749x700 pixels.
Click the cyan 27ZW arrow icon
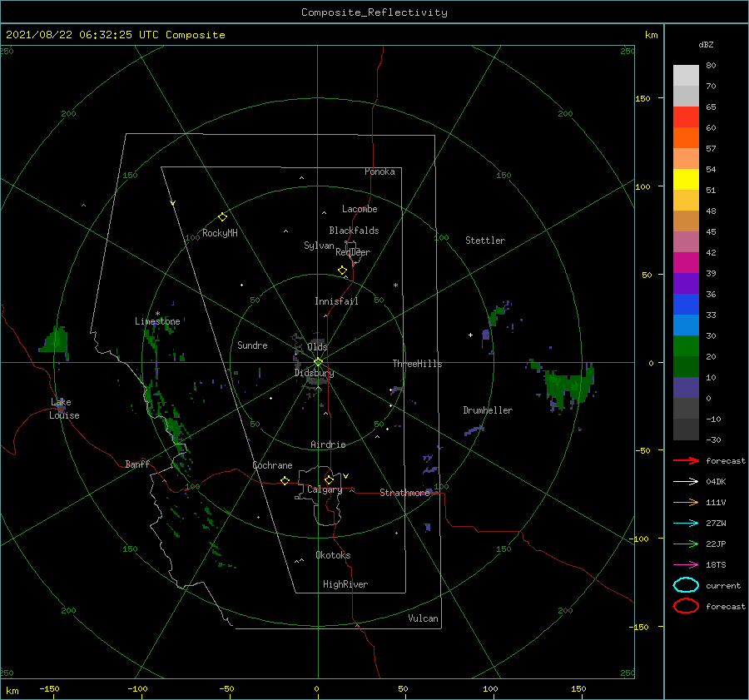686,524
